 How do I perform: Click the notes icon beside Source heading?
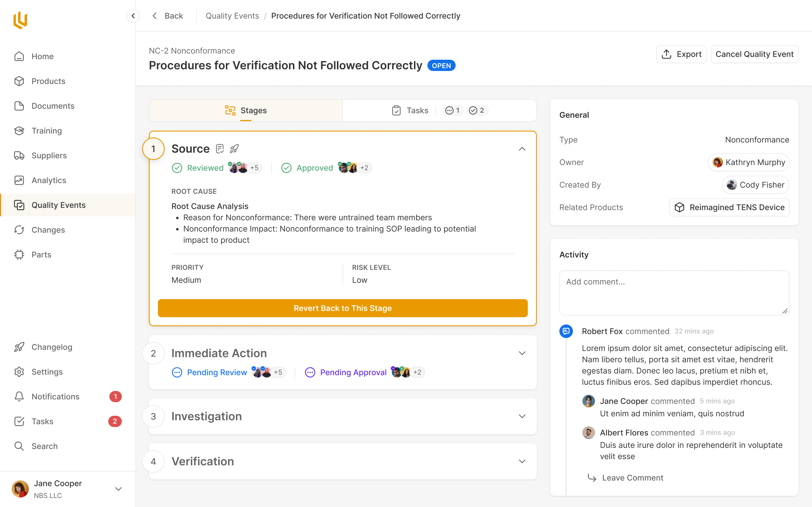click(x=220, y=148)
